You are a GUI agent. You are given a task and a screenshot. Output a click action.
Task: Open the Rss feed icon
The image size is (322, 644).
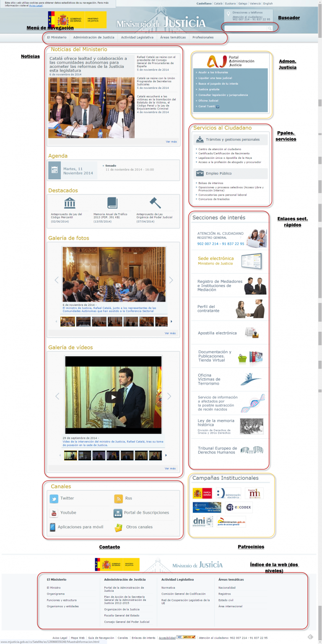point(118,499)
